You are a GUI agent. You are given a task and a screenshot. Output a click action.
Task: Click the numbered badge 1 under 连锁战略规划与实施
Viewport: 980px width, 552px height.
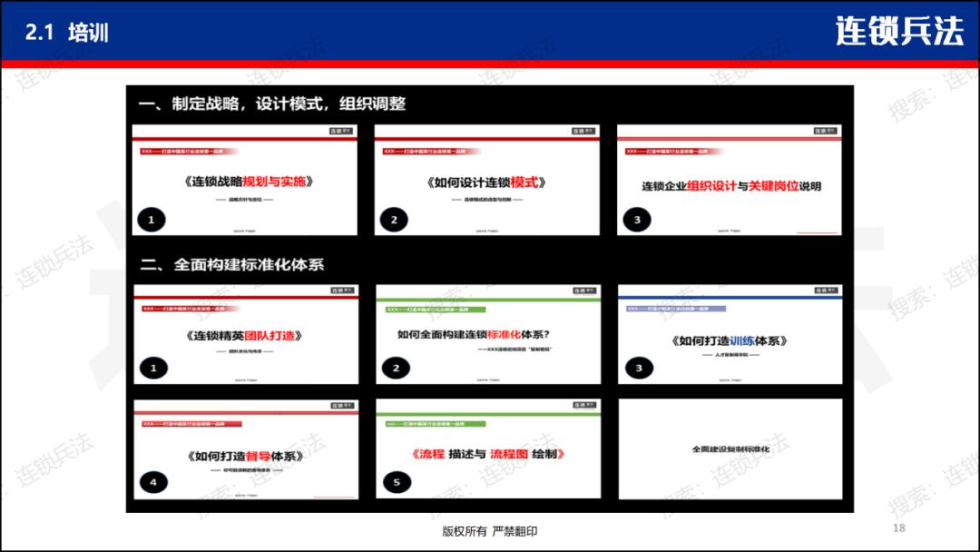152,219
